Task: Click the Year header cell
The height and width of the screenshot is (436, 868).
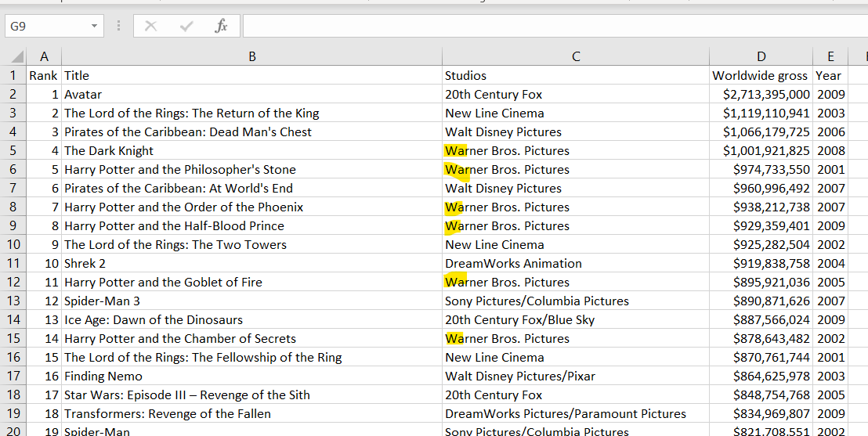Action: point(830,75)
